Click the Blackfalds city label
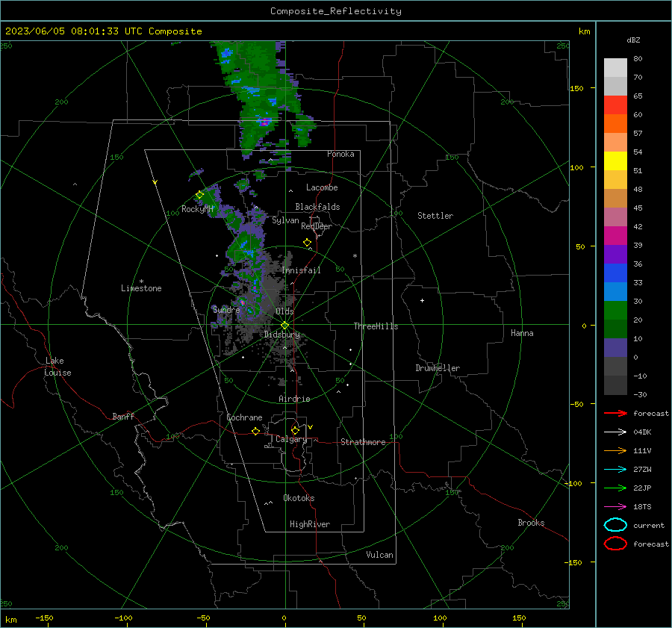This screenshot has width=672, height=628. 317,207
